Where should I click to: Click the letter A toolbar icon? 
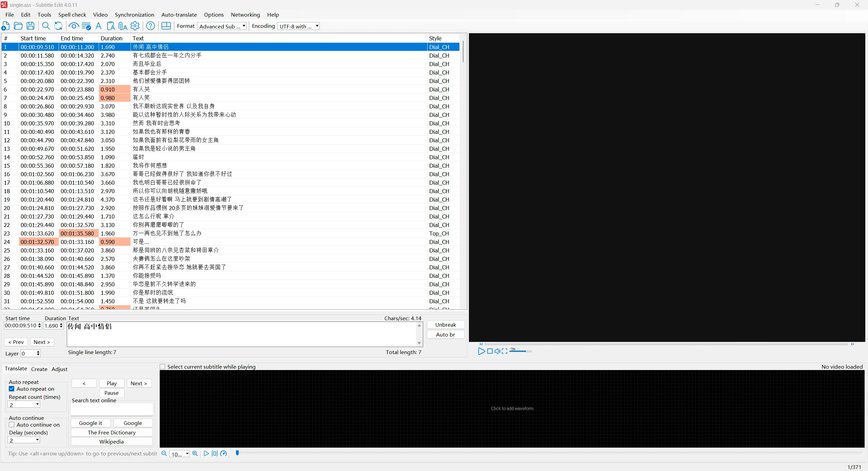(x=98, y=26)
